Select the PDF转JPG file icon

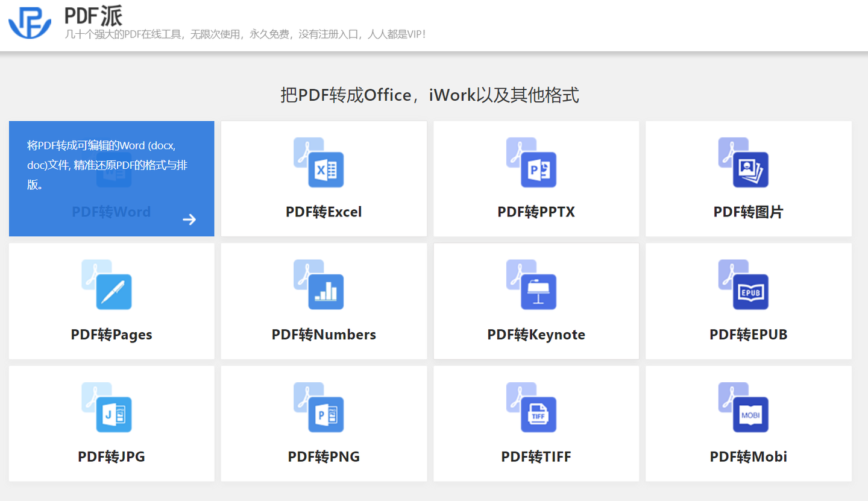pyautogui.click(x=107, y=407)
